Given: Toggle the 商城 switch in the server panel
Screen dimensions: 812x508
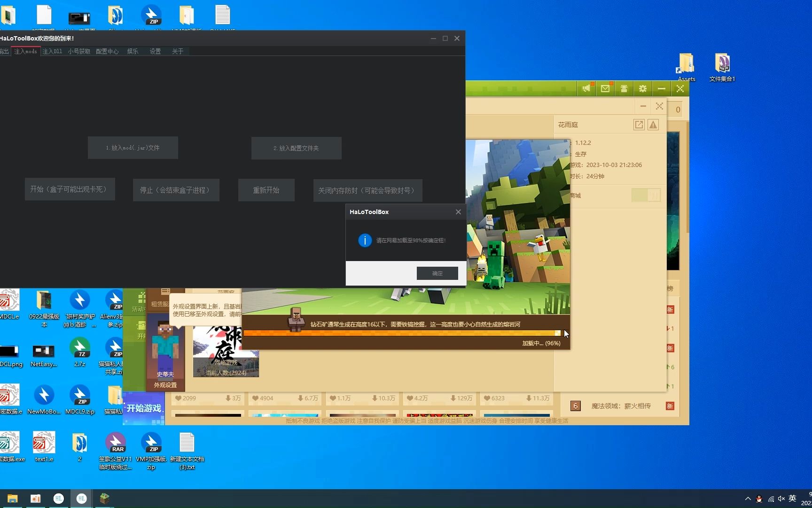Looking at the screenshot, I should [x=646, y=194].
